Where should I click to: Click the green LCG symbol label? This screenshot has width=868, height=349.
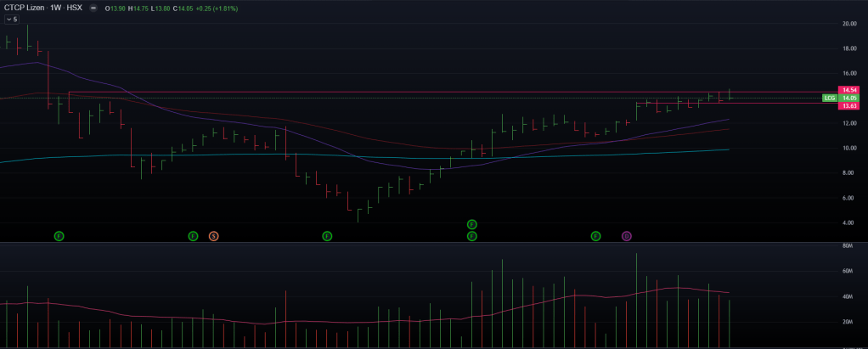pos(829,99)
